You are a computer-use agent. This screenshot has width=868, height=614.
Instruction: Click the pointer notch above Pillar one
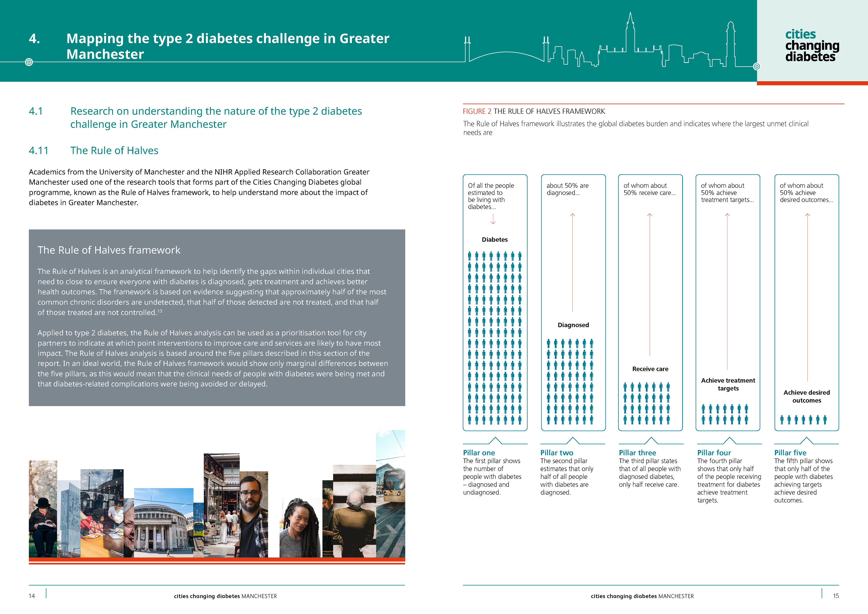(495, 440)
